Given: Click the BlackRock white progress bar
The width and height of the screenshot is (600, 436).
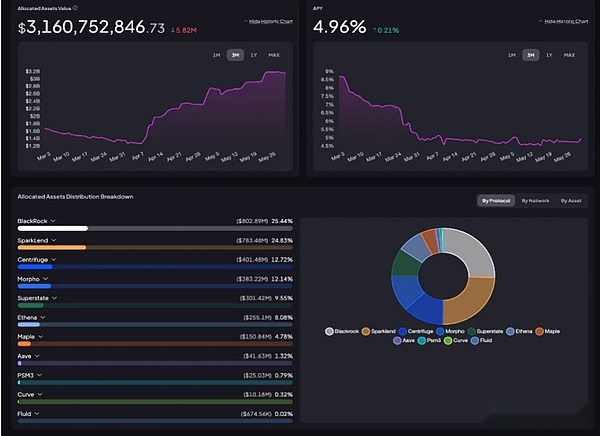Looking at the screenshot, I should tap(53, 229).
